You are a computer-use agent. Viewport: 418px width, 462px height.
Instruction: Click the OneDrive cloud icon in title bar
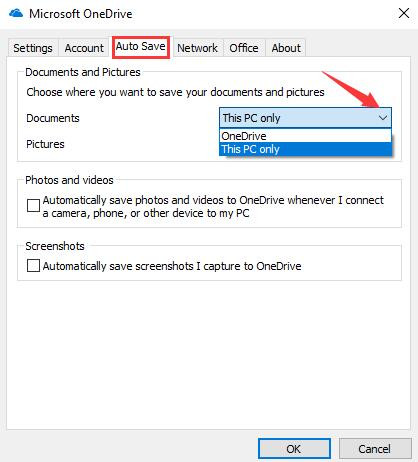click(x=16, y=13)
